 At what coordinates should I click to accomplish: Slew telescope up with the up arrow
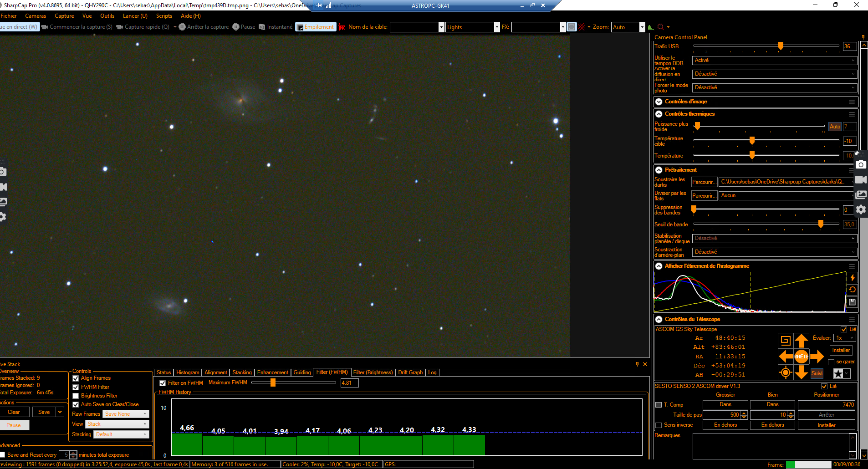coord(802,340)
